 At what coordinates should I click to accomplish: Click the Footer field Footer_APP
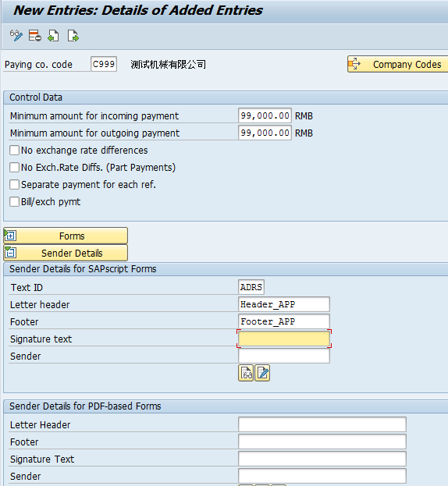click(284, 321)
